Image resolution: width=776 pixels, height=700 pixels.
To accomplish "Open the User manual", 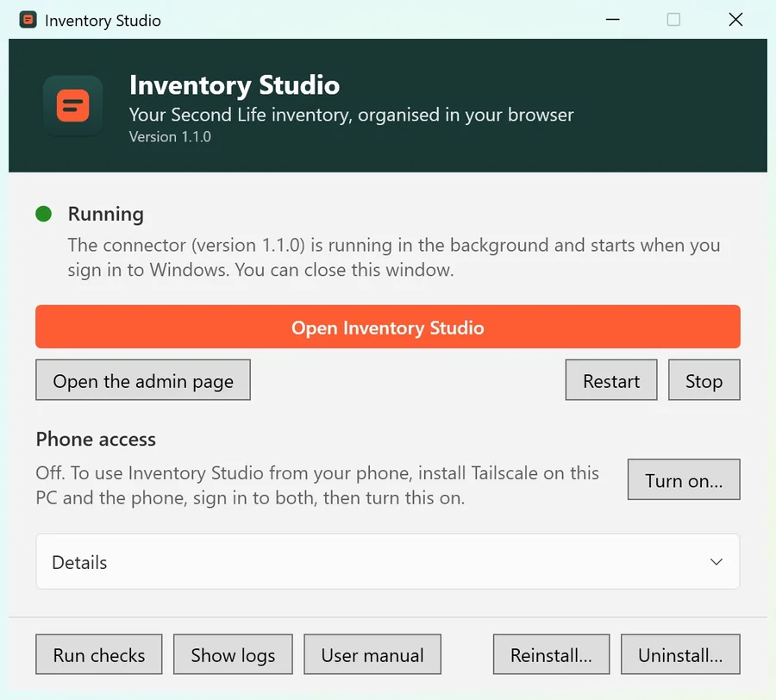I will point(372,654).
